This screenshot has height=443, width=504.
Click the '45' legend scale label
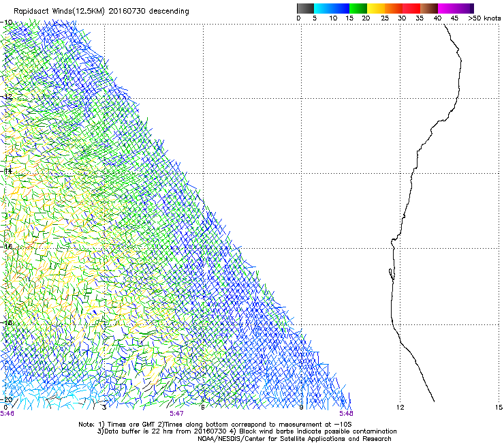pos(454,18)
